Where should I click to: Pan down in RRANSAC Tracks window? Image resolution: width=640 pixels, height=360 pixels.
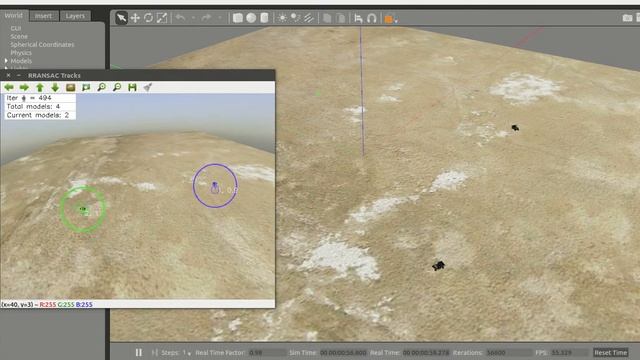[x=55, y=87]
